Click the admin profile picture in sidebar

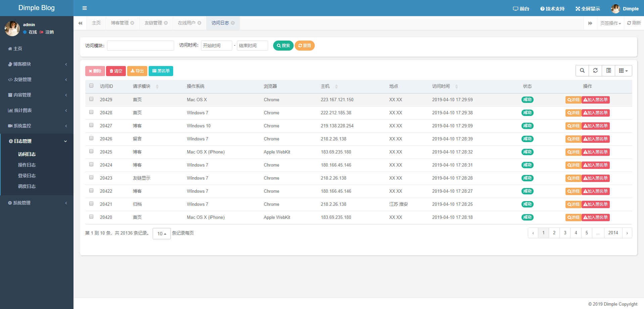click(12, 28)
